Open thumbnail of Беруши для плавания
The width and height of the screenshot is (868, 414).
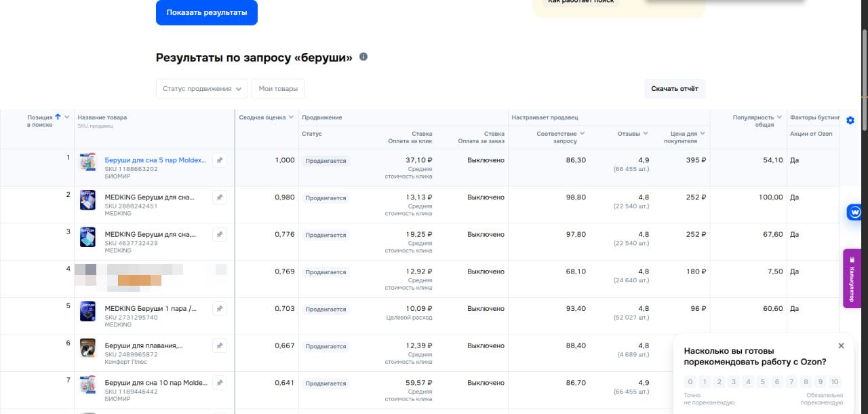[87, 349]
